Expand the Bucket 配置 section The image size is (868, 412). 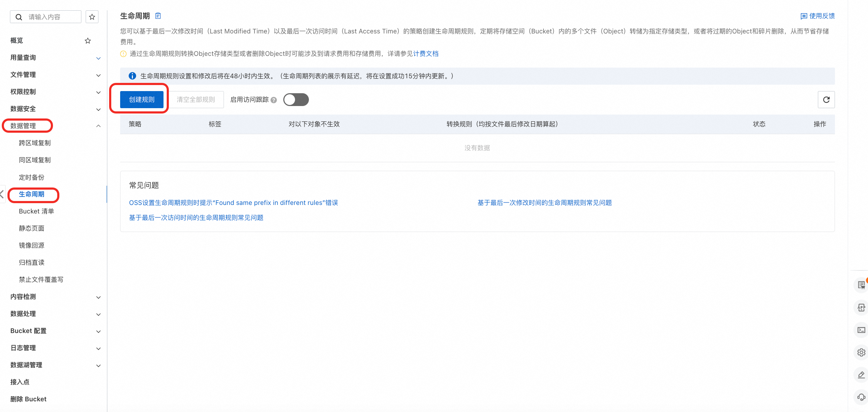pyautogui.click(x=98, y=331)
